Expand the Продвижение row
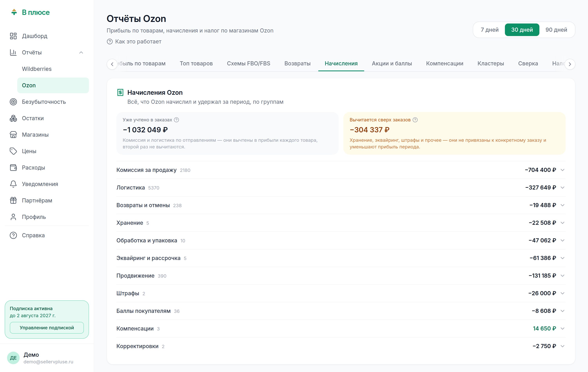 (x=341, y=276)
